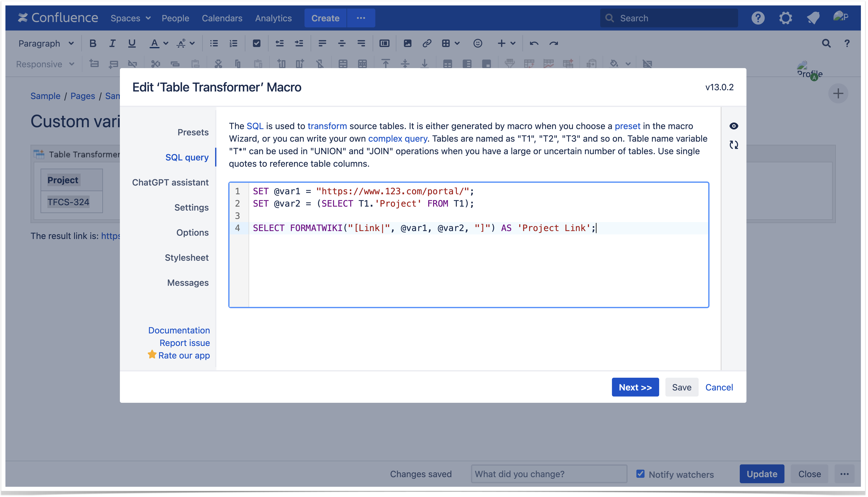Click the emoticon smiley toolbar icon

point(478,43)
